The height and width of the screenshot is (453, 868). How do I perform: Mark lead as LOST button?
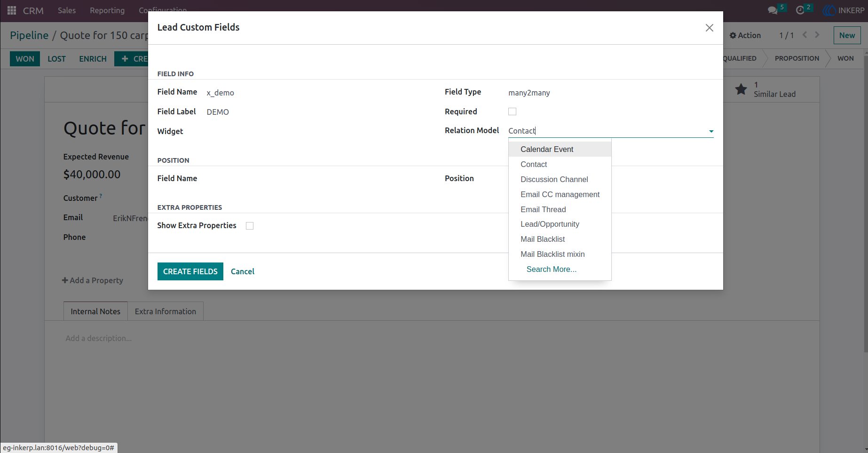pos(56,59)
